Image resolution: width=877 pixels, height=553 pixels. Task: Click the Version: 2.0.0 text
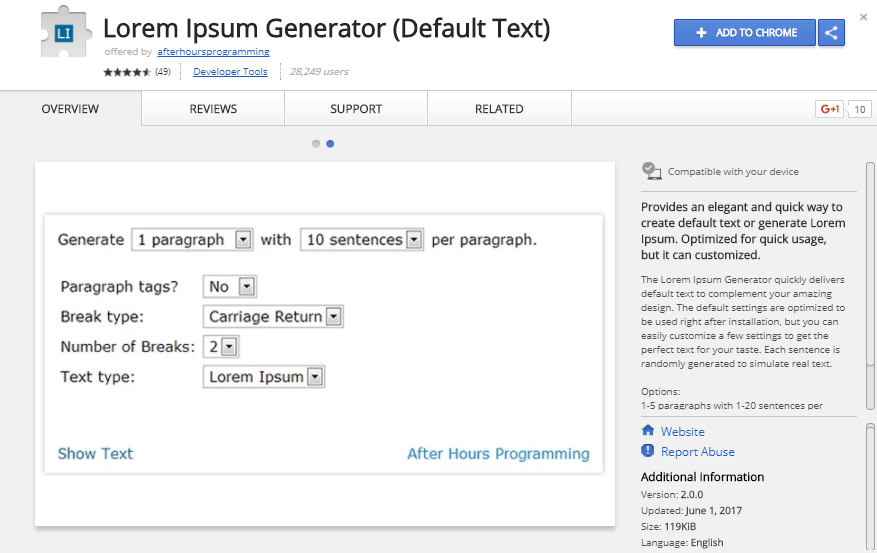click(672, 494)
